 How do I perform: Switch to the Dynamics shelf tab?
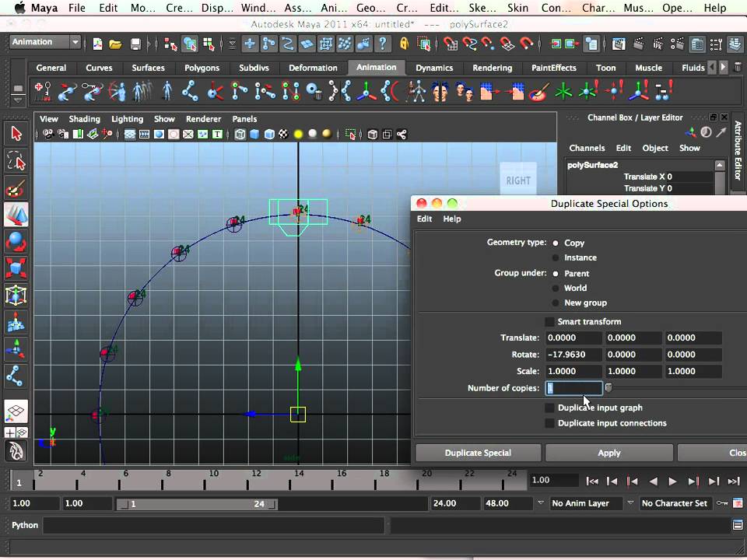click(434, 68)
